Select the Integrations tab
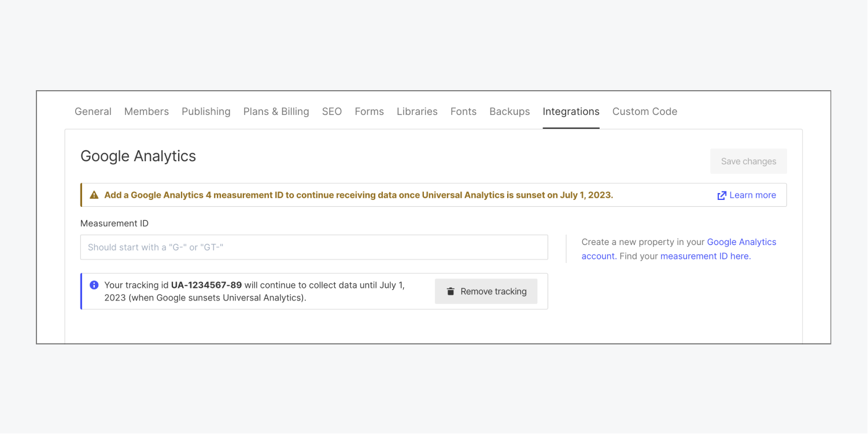This screenshot has height=434, width=868. coord(571,112)
